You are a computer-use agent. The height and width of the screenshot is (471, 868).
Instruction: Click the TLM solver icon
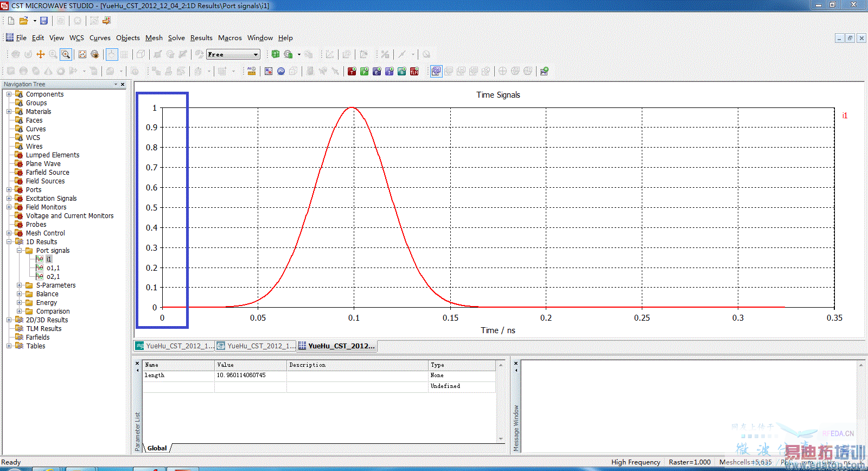coord(414,71)
